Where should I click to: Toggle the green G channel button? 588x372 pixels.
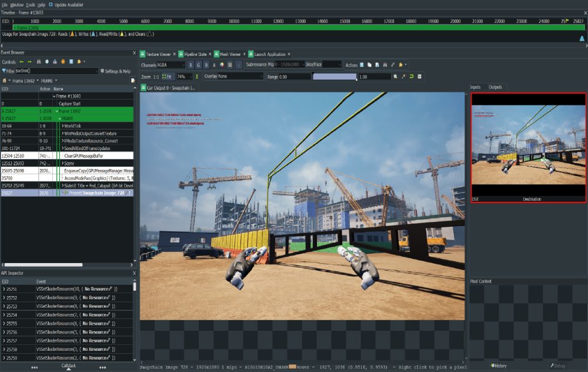pos(198,65)
